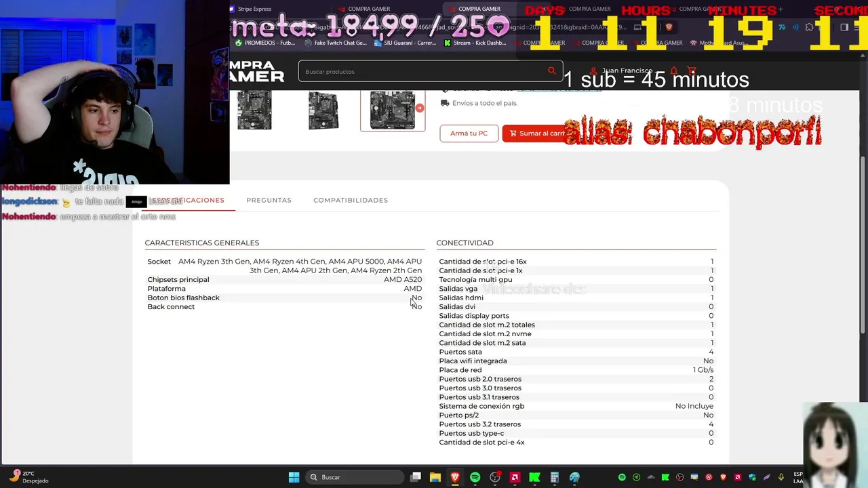
Task: Open the Juan Francisco account menu
Action: click(x=620, y=70)
